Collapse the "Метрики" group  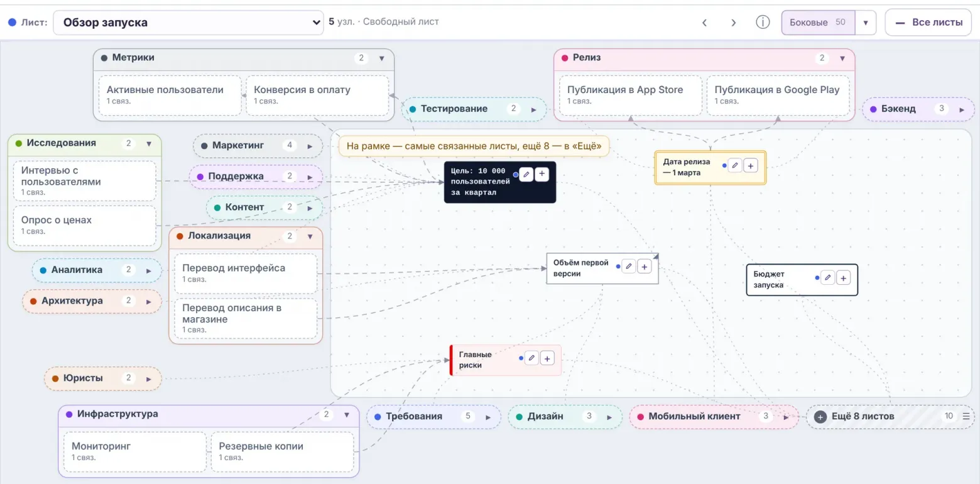381,58
